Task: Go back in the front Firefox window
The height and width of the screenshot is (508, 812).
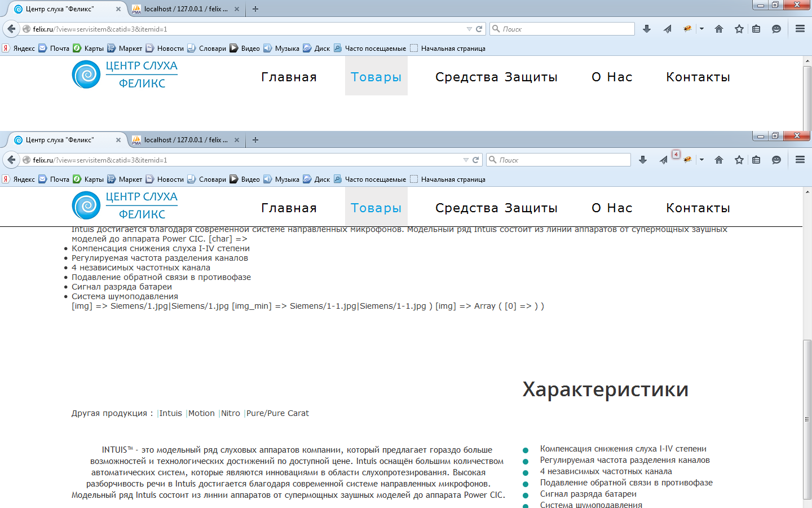Action: [11, 160]
